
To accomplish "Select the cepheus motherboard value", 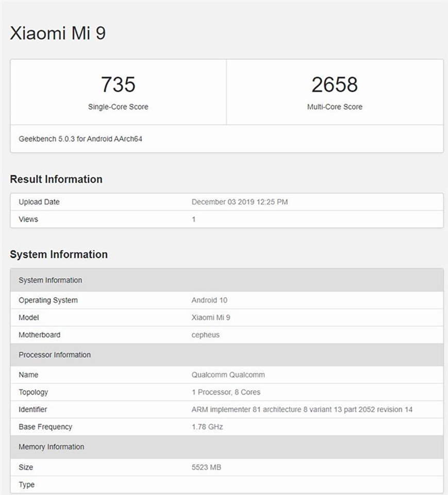I will tap(206, 335).
